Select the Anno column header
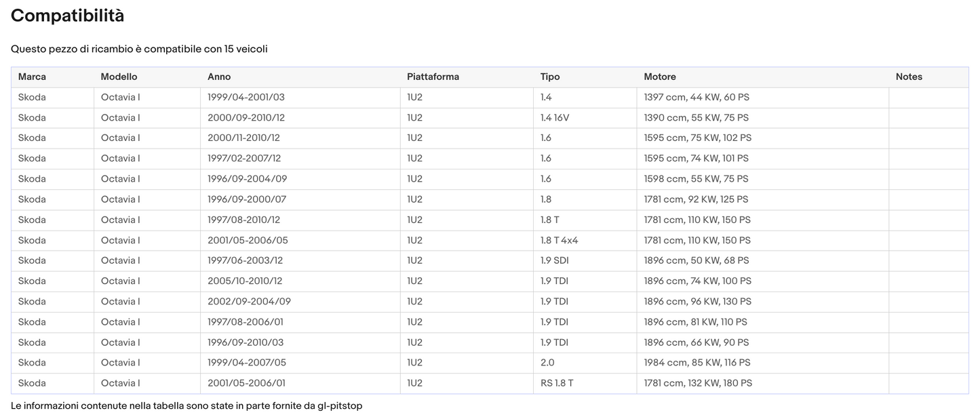 (x=219, y=77)
